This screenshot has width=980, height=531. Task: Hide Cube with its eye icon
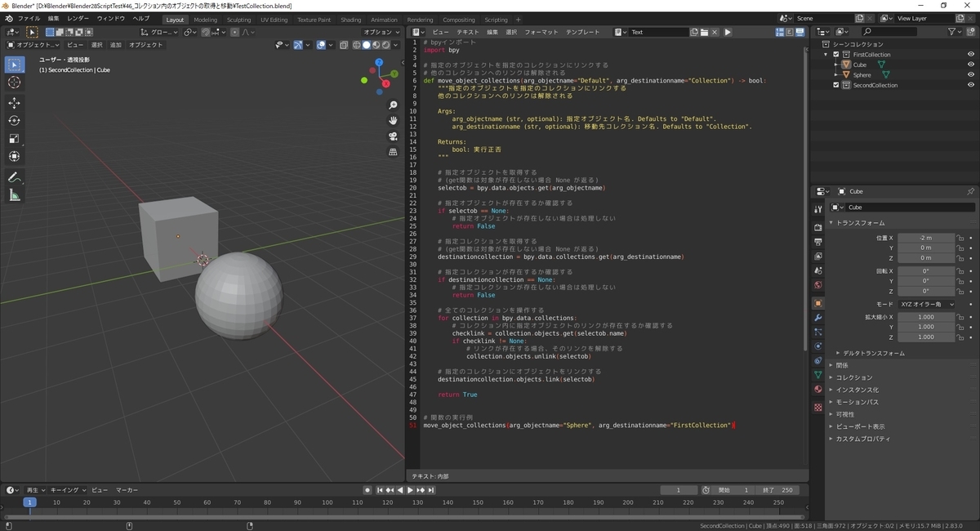971,65
